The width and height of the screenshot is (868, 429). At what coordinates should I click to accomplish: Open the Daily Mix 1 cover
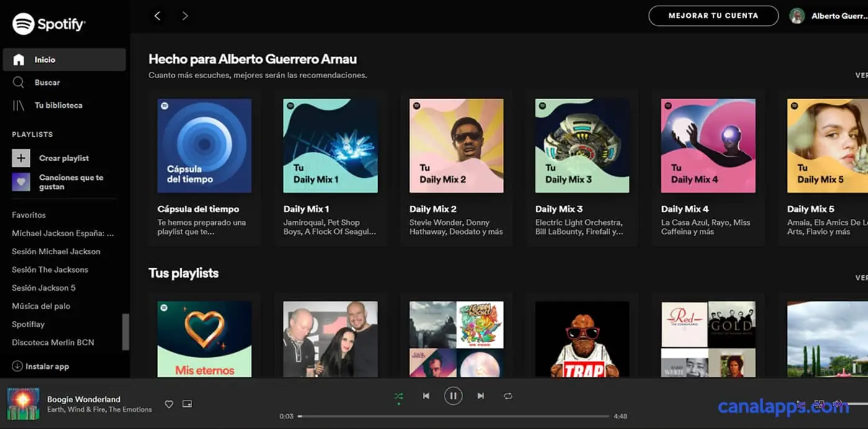pos(330,146)
